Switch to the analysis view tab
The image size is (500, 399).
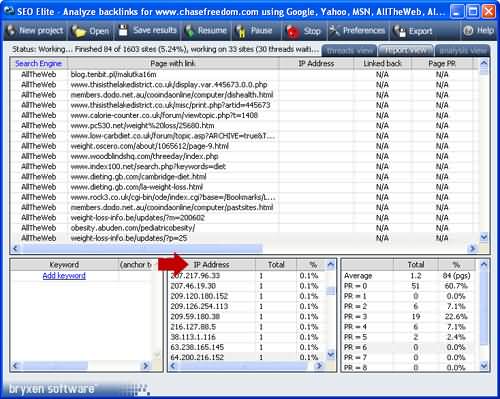pos(462,51)
